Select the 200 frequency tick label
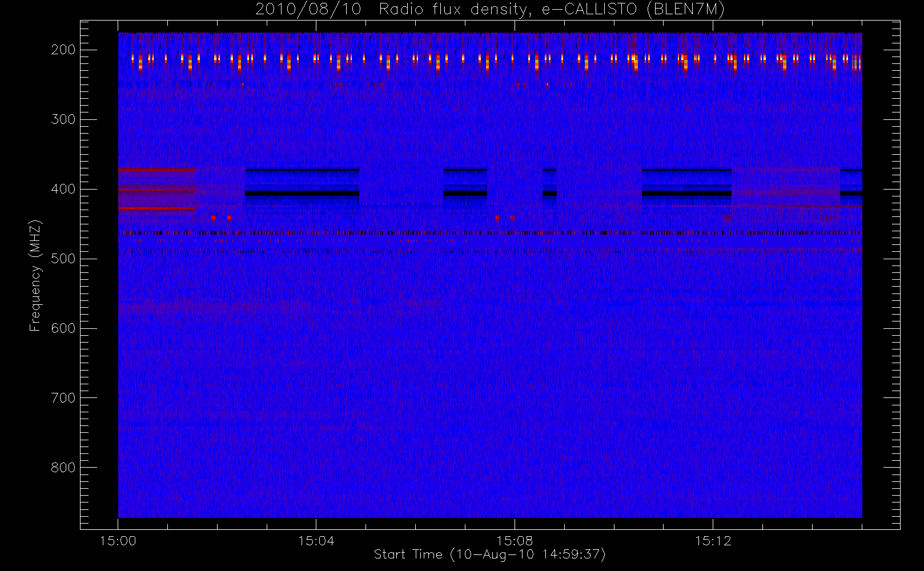 point(63,50)
